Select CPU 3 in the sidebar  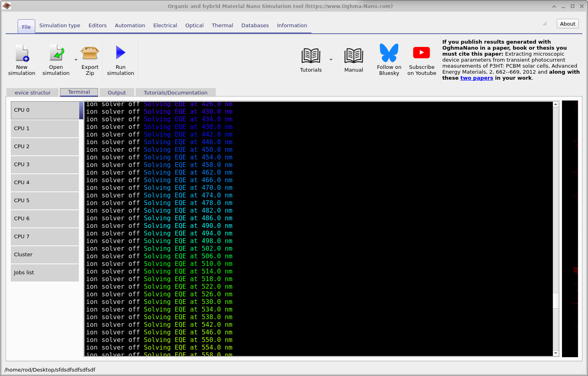(x=45, y=165)
